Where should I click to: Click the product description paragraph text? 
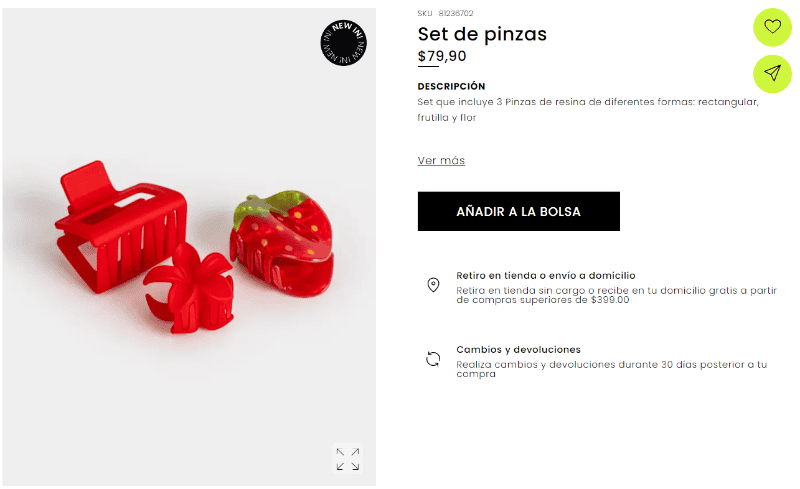tap(588, 109)
